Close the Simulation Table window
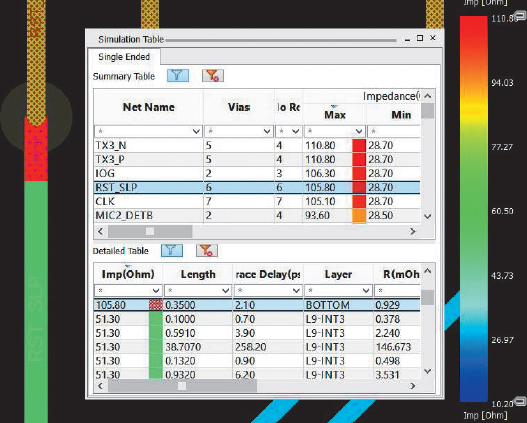Image resolution: width=527 pixels, height=423 pixels. (433, 38)
